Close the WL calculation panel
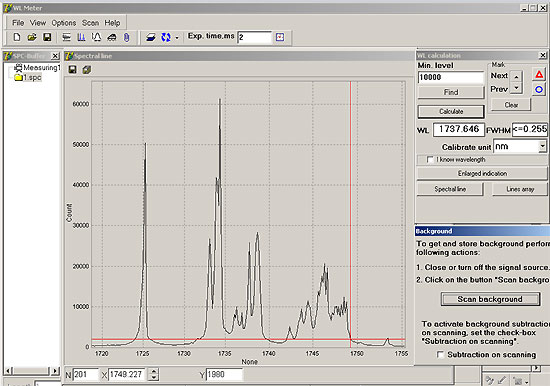This screenshot has width=550, height=386. (x=543, y=55)
